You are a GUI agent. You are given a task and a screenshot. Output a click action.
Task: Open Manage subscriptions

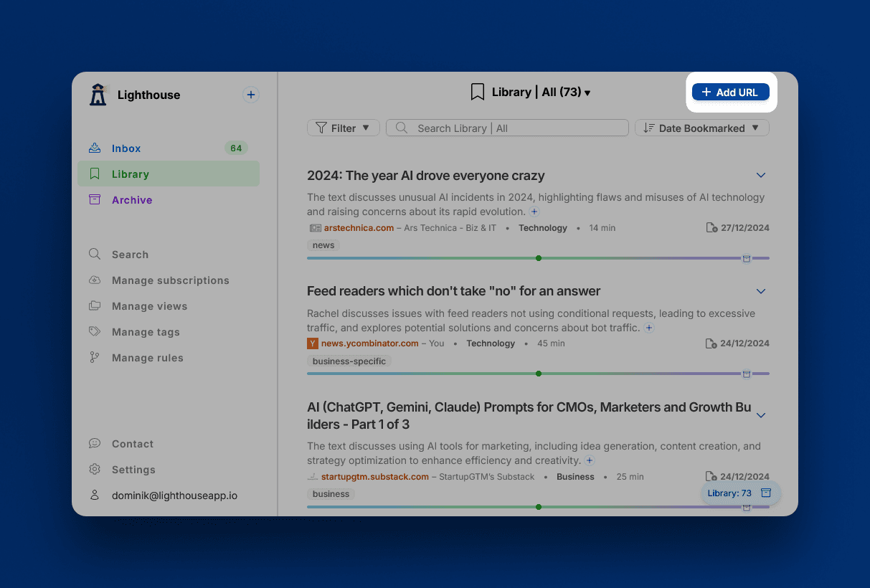pyautogui.click(x=170, y=280)
